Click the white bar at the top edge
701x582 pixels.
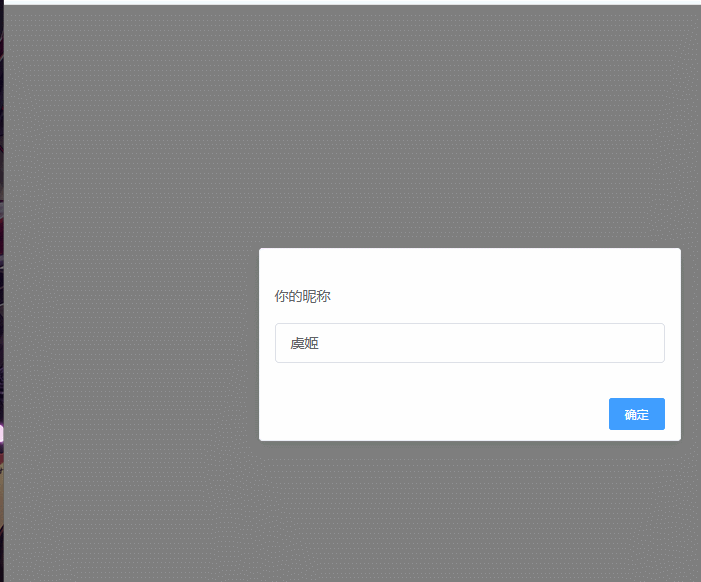click(x=353, y=2)
